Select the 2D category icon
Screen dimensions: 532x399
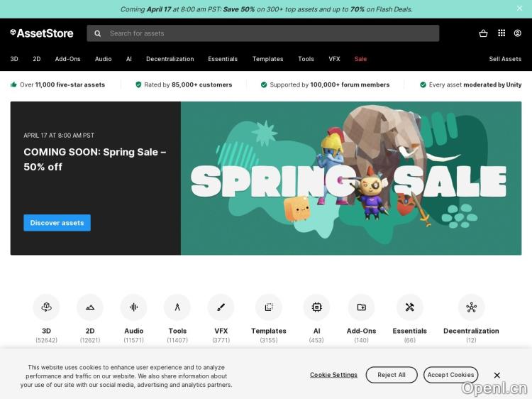click(x=90, y=307)
